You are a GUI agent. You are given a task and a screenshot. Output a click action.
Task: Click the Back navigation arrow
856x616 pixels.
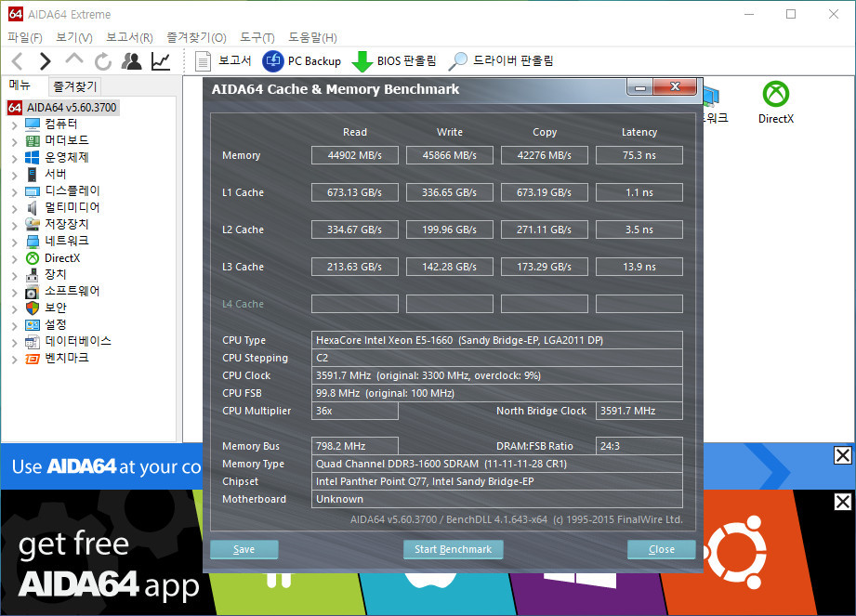coord(18,61)
